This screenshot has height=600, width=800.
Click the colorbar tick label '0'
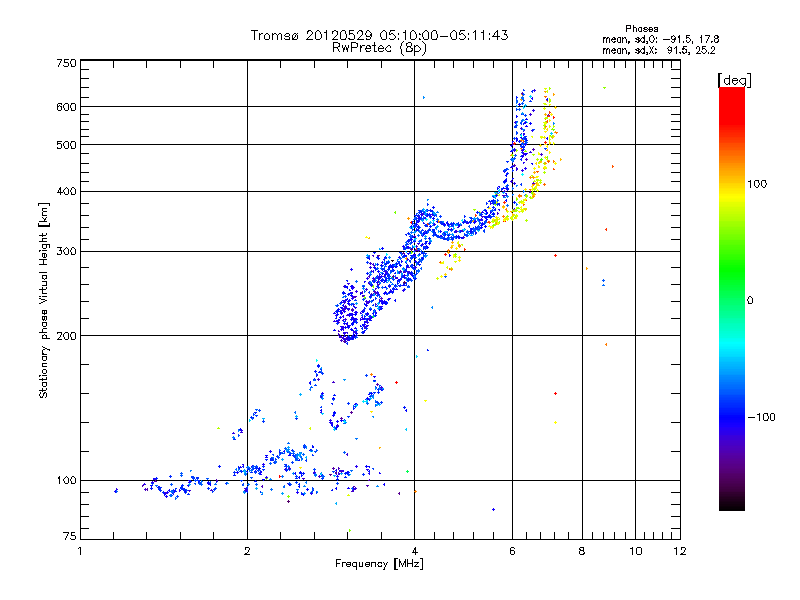pos(749,301)
